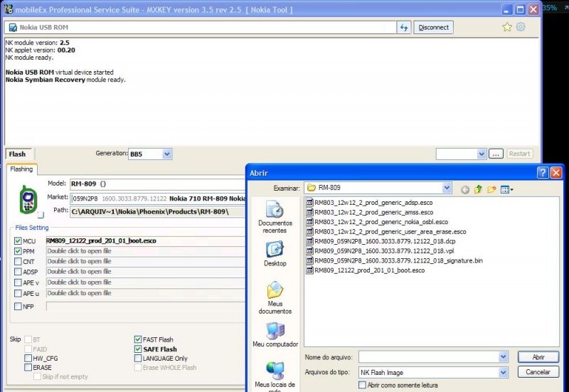Open the view menu icon in dialog
Image resolution: width=569 pixels, height=392 pixels.
tap(506, 189)
